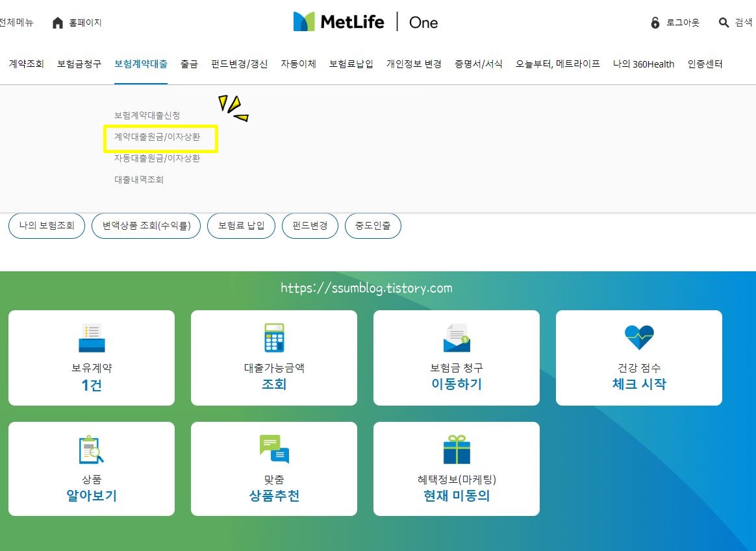
Task: Click 조회 under 대출가능금액
Action: click(274, 384)
